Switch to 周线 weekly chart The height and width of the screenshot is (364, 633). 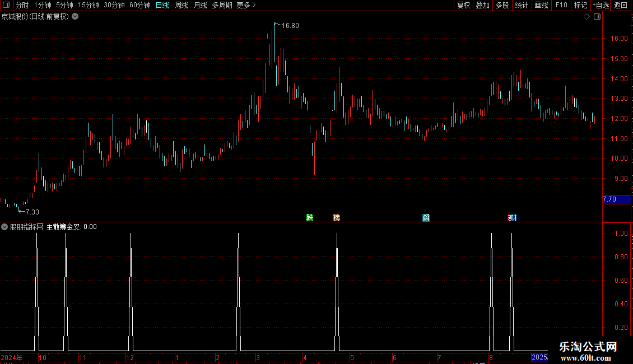181,5
